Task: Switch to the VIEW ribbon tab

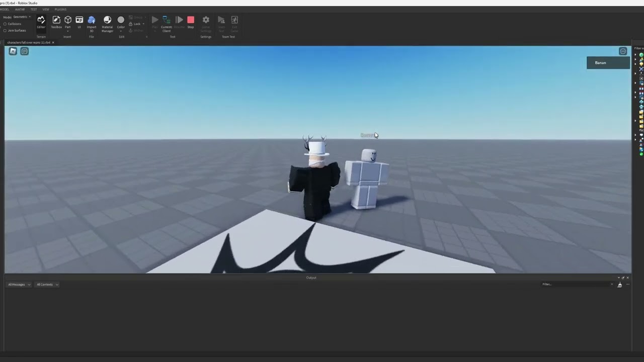Action: tap(46, 9)
